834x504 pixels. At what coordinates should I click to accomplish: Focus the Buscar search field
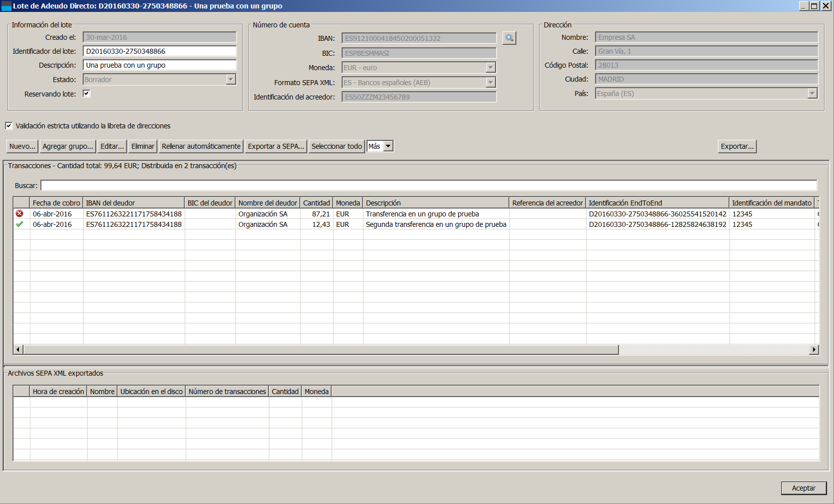(428, 186)
